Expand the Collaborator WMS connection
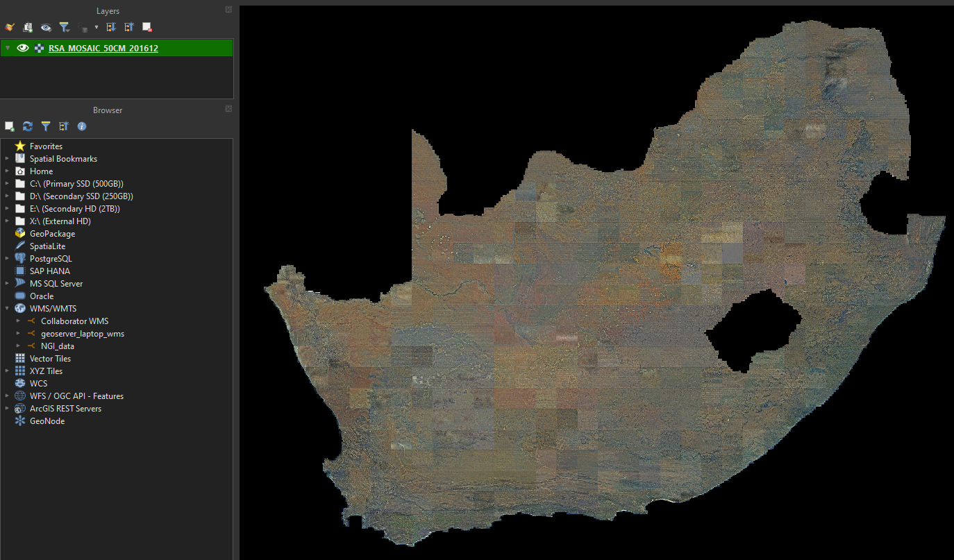 (x=19, y=321)
